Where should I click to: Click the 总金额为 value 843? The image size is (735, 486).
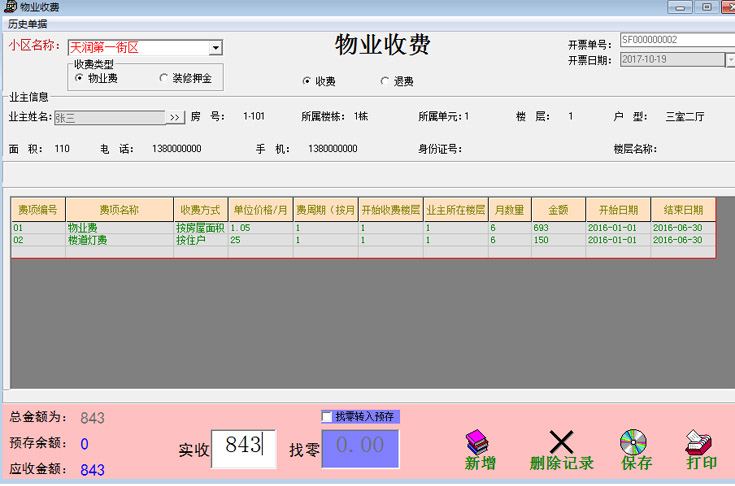click(x=92, y=418)
